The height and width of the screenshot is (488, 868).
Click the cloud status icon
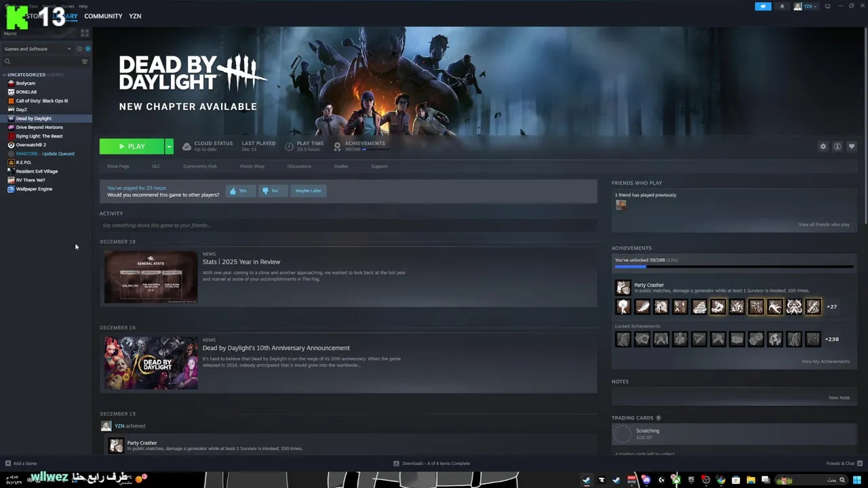pyautogui.click(x=186, y=146)
